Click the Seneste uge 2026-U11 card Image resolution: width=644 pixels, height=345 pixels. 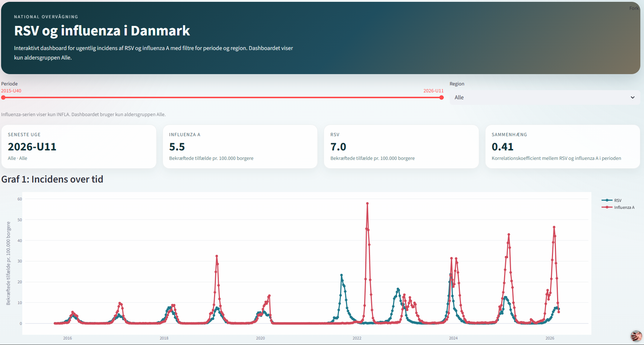[x=79, y=146]
